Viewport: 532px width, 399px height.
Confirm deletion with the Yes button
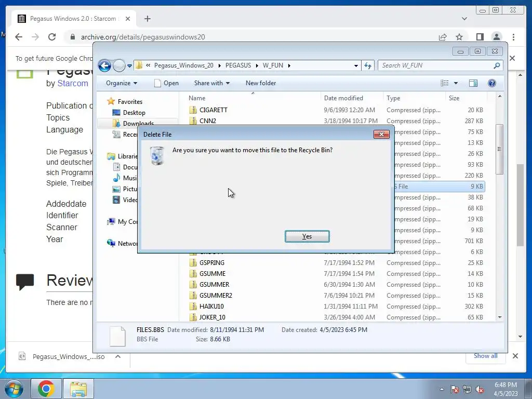pyautogui.click(x=307, y=236)
